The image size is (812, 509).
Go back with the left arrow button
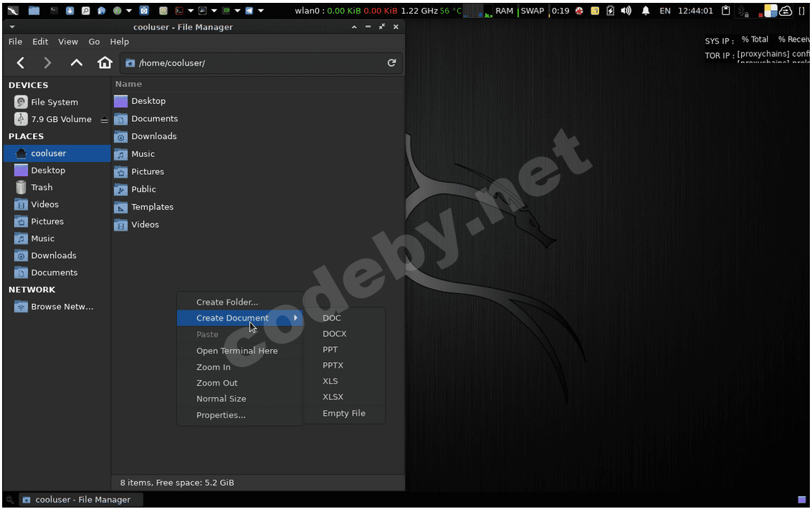pos(21,63)
